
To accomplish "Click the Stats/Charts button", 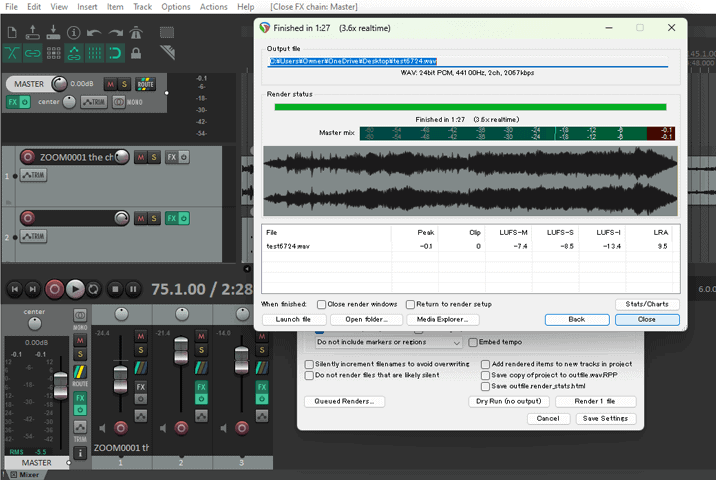I will tap(647, 304).
